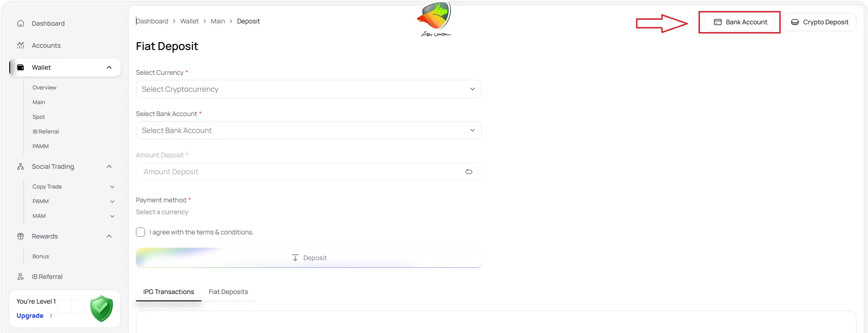Expand the Copy Trade dropdown
The image size is (868, 333).
pyautogui.click(x=113, y=187)
